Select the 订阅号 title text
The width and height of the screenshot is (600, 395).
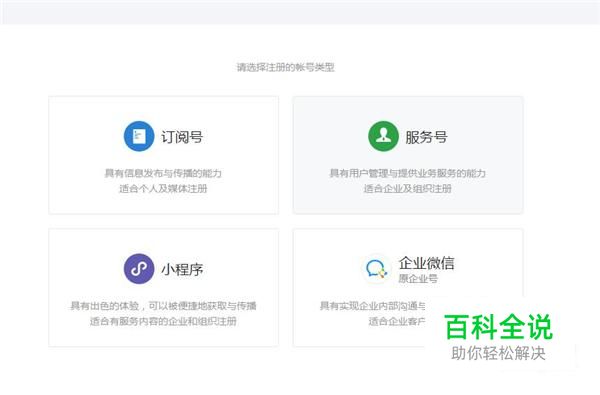182,137
